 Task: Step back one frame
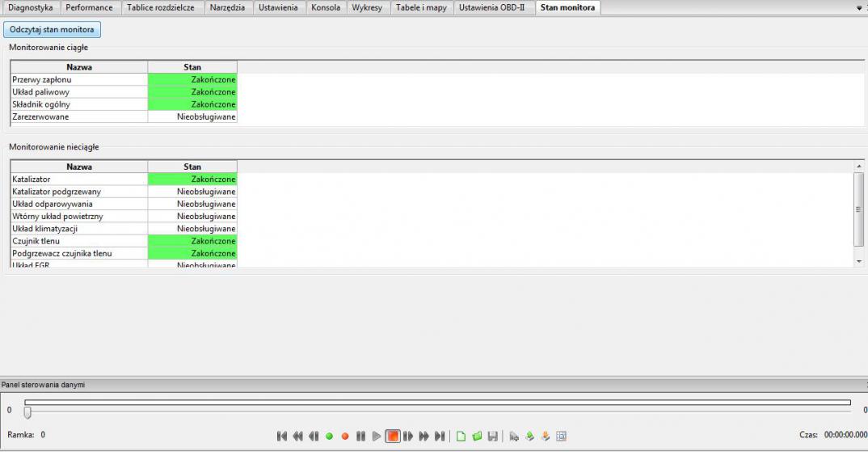(x=314, y=437)
